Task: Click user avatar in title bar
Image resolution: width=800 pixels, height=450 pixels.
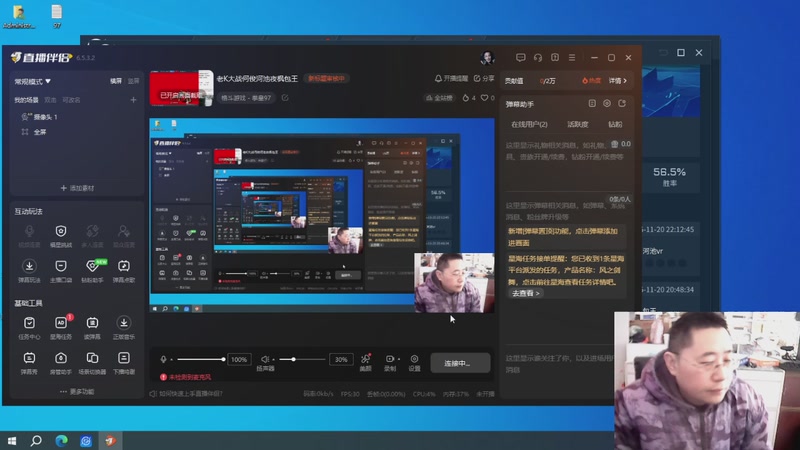Action: (487, 58)
